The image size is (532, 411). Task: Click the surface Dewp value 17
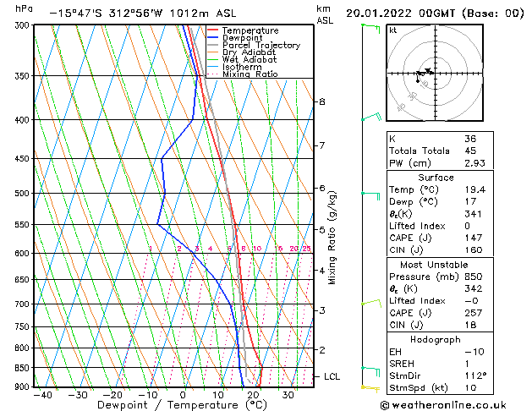click(470, 201)
